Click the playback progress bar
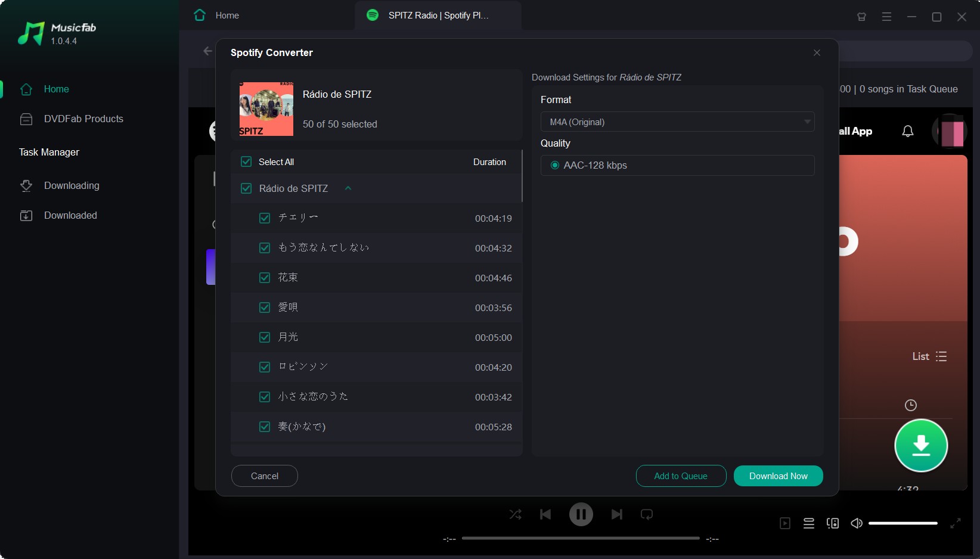Viewport: 980px width, 559px height. [x=581, y=538]
